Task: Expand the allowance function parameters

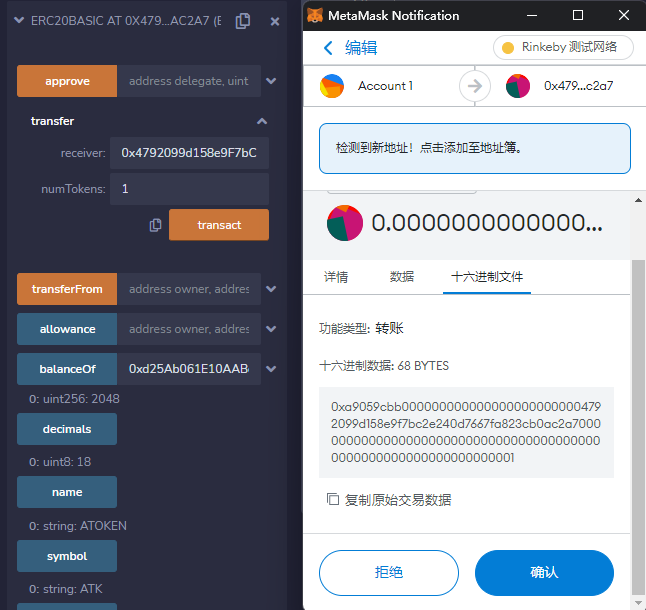Action: point(271,329)
